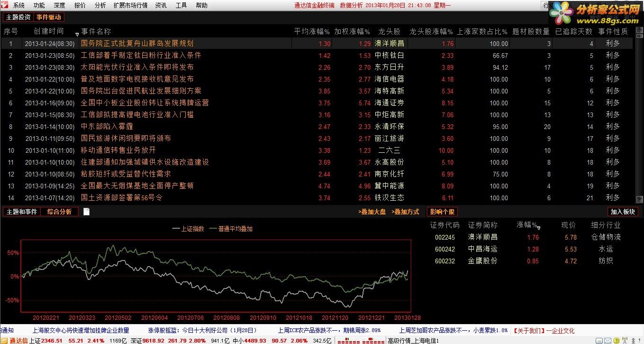Select event 国民旅游休闲纲要即将颁布

pyautogui.click(x=126, y=138)
